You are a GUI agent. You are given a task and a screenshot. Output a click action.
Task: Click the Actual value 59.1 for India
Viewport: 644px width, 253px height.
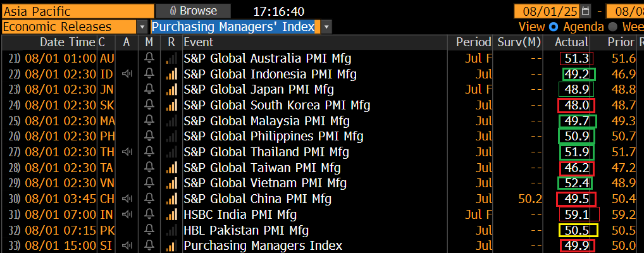[x=578, y=214]
